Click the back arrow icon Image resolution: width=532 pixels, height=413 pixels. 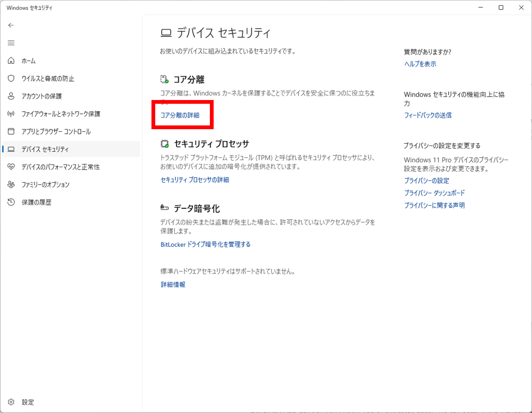pyautogui.click(x=11, y=25)
